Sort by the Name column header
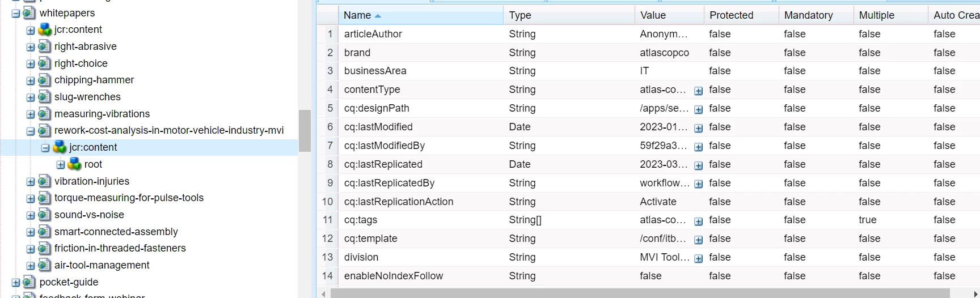 click(420, 15)
